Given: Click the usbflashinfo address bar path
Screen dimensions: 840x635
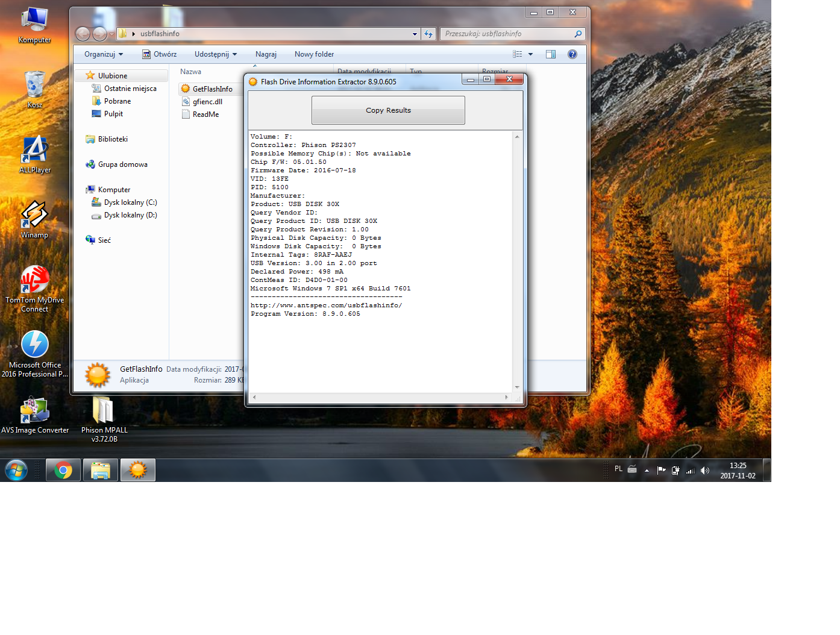Looking at the screenshot, I should tap(160, 34).
